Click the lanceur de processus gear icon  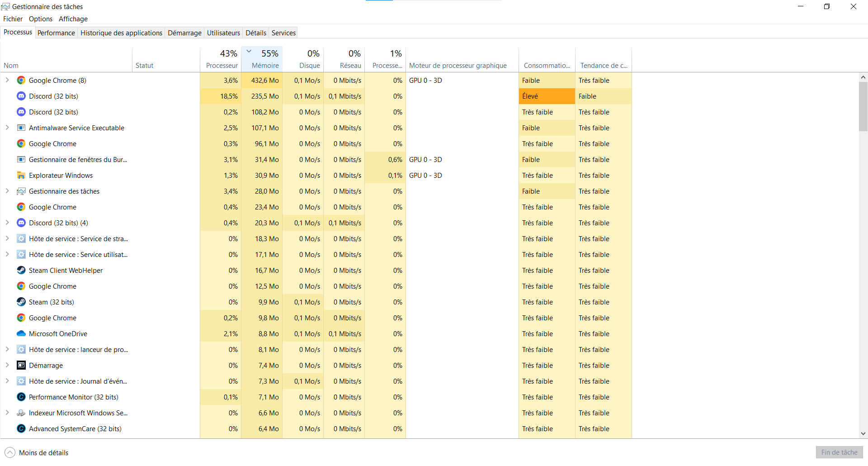tap(21, 349)
